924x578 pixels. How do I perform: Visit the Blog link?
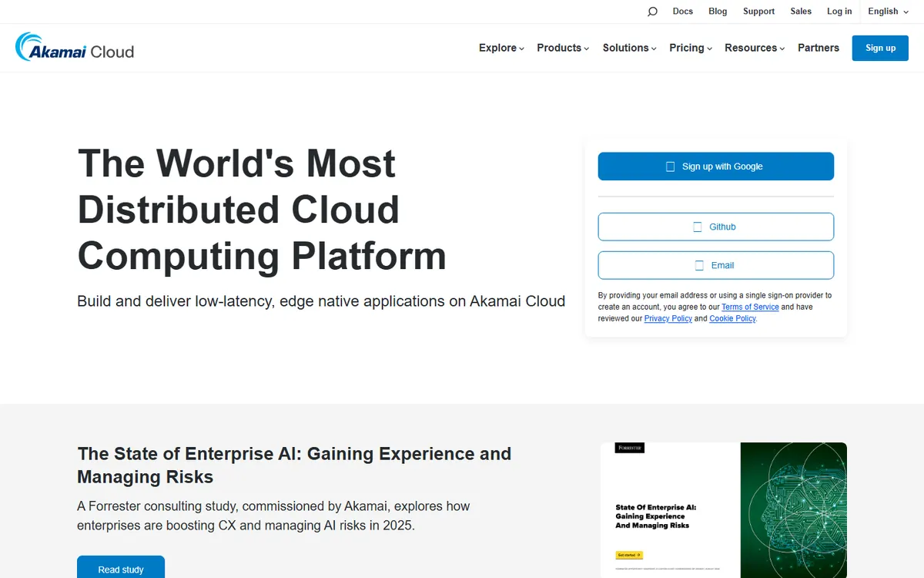click(x=718, y=12)
